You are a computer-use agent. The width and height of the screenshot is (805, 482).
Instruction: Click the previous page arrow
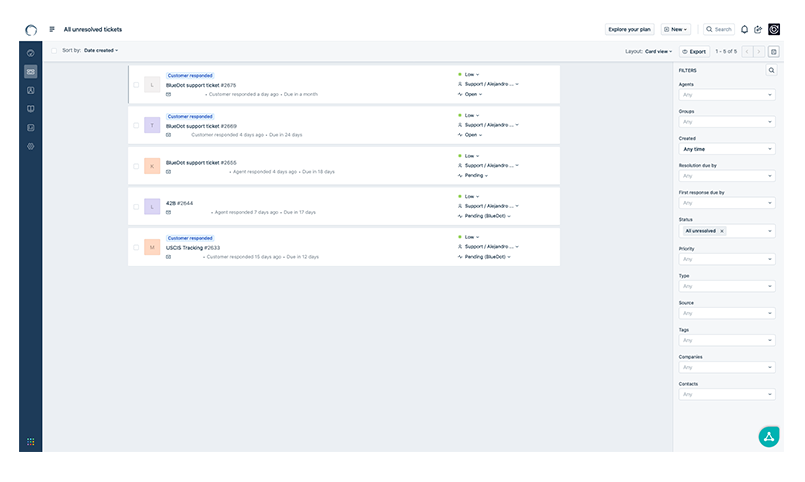point(748,51)
